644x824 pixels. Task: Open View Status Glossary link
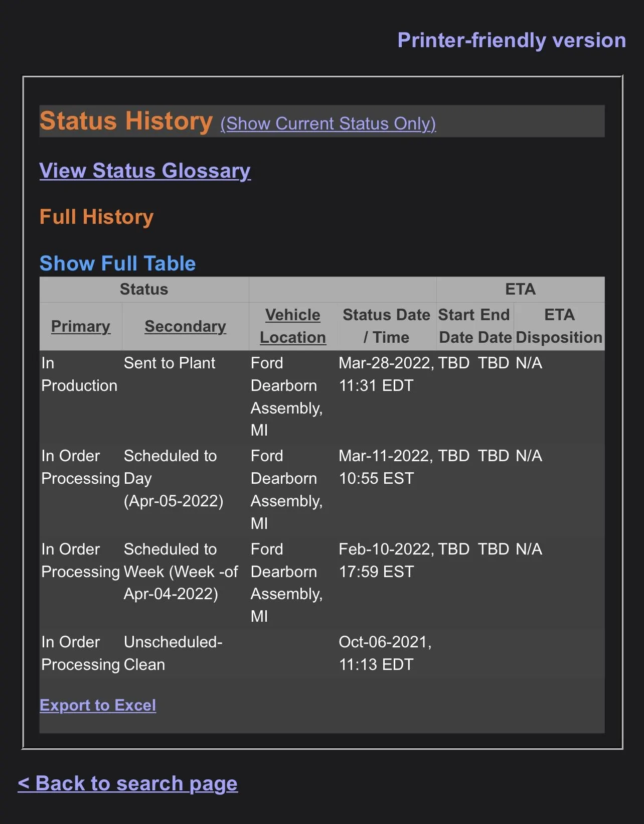tap(145, 171)
